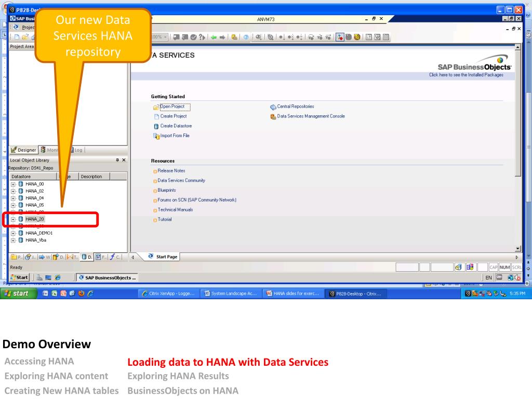Pin the Local Object Library panel
The width and height of the screenshot is (532, 399).
(x=117, y=160)
